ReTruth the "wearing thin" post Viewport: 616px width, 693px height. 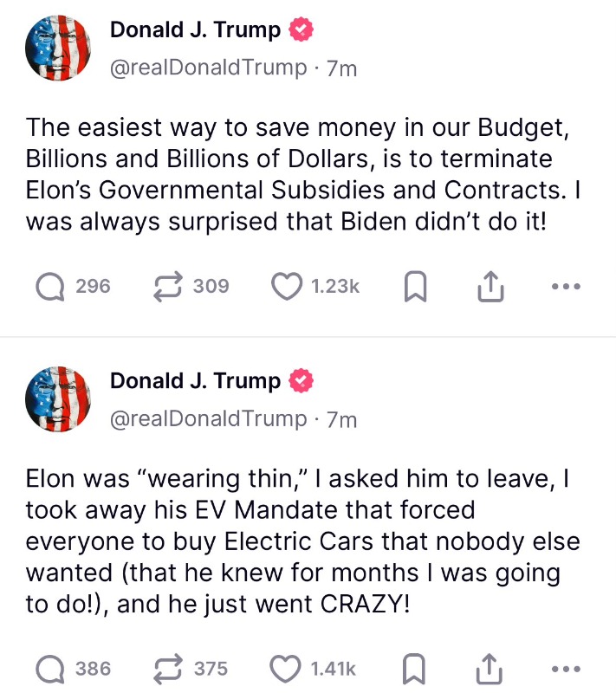(164, 668)
